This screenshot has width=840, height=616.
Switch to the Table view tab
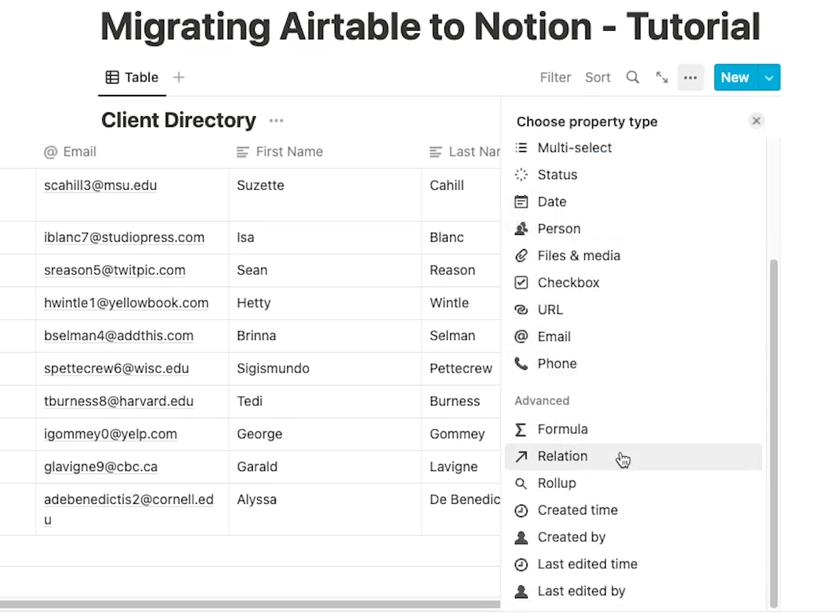[132, 78]
